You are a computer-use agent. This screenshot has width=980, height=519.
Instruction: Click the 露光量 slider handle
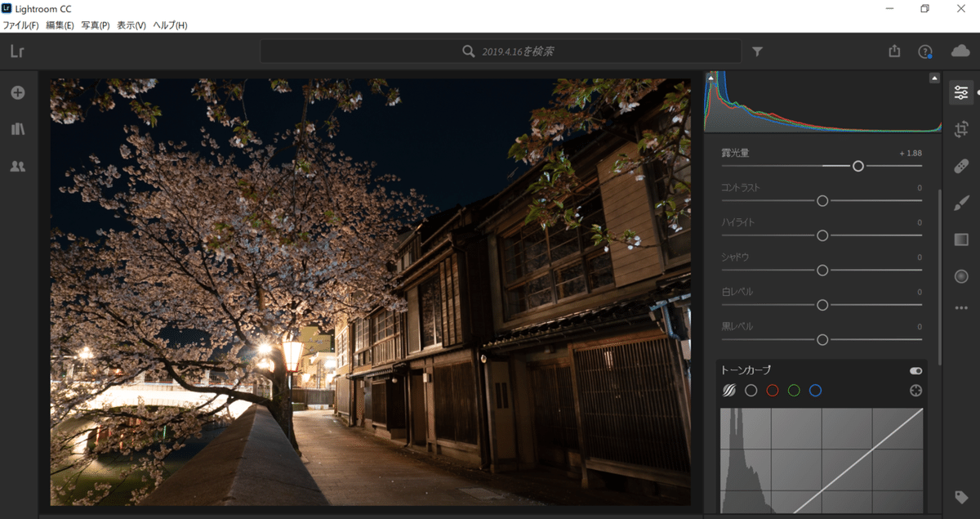click(x=858, y=166)
